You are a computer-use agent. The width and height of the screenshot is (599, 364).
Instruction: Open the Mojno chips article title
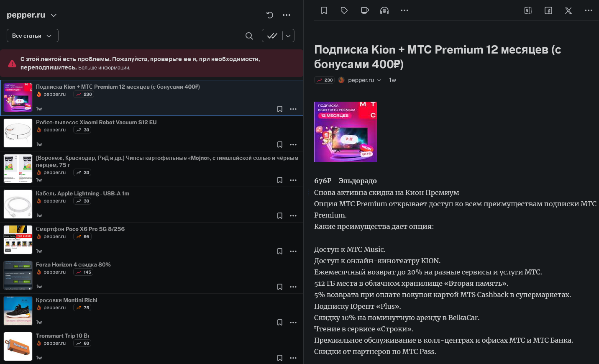167,161
